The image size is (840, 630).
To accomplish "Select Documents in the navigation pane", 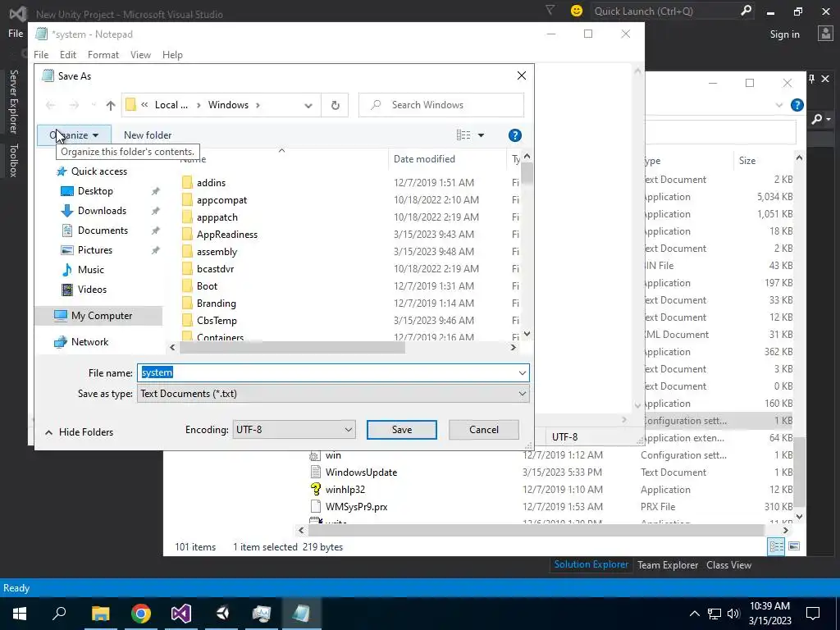I will click(103, 231).
